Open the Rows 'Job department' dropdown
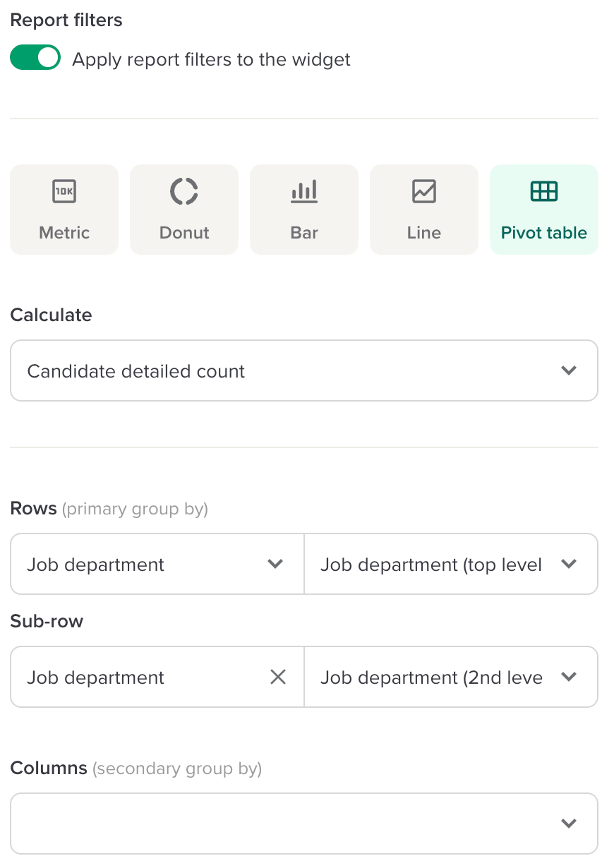The width and height of the screenshot is (614, 868). (x=157, y=565)
